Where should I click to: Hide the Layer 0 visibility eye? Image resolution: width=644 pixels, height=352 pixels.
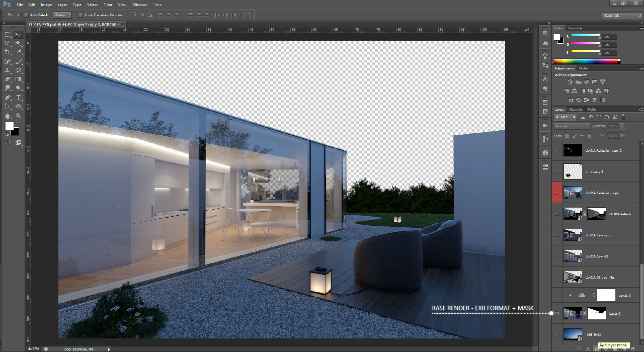556,313
